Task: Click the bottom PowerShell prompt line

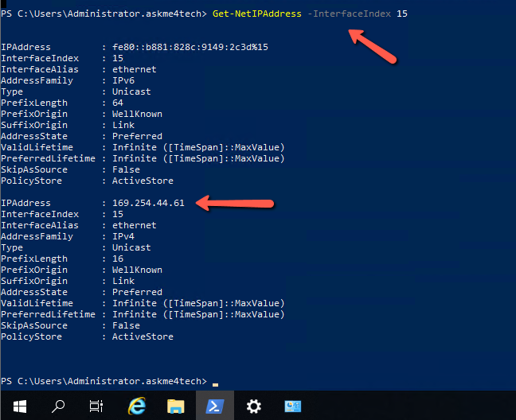Action: coord(110,381)
